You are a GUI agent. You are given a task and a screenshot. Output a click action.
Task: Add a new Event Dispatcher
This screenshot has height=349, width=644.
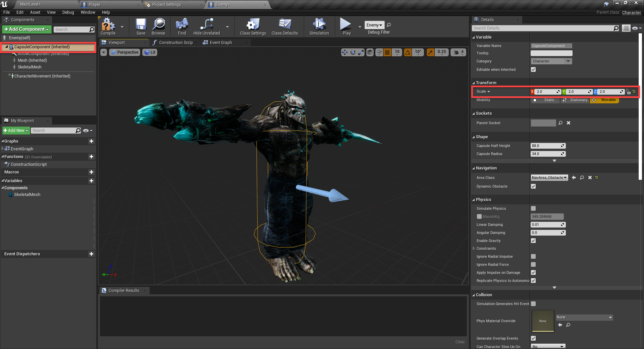(91, 254)
